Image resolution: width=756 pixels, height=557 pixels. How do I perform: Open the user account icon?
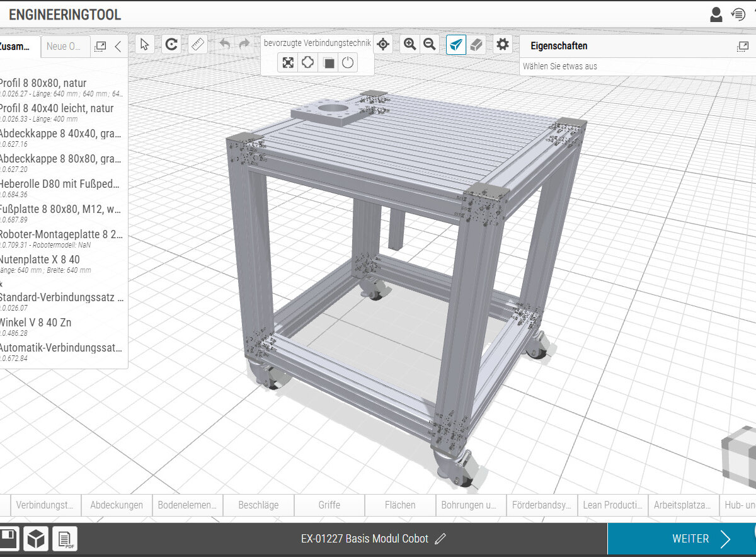(716, 14)
